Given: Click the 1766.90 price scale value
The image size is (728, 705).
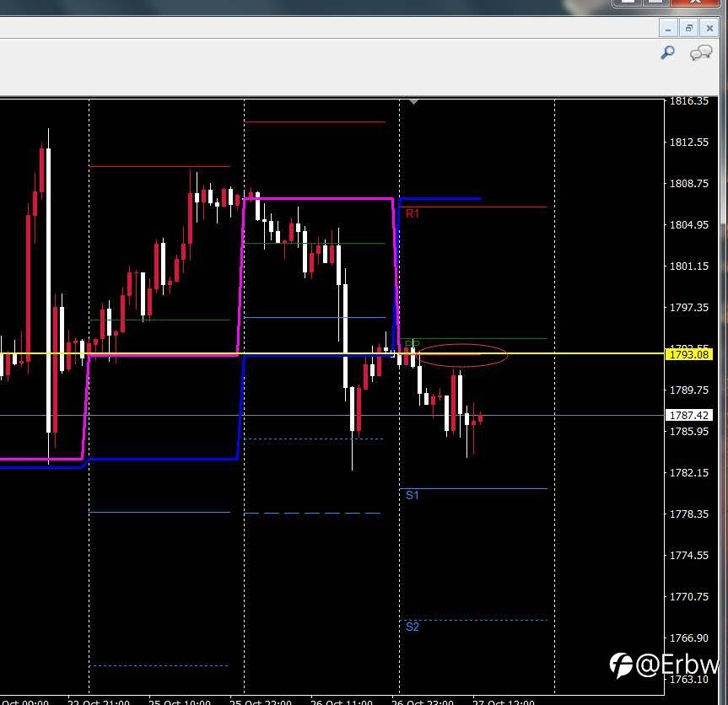Looking at the screenshot, I should click(x=689, y=638).
